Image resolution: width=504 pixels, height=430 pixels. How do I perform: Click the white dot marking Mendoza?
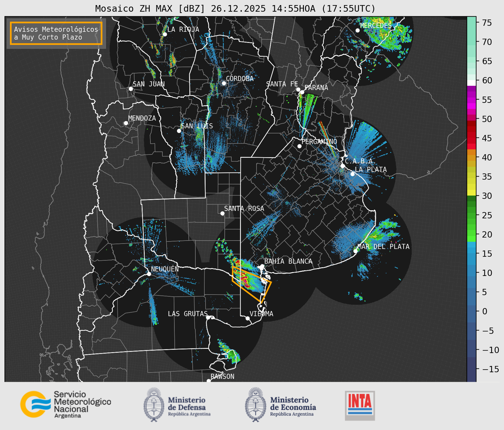[126, 123]
